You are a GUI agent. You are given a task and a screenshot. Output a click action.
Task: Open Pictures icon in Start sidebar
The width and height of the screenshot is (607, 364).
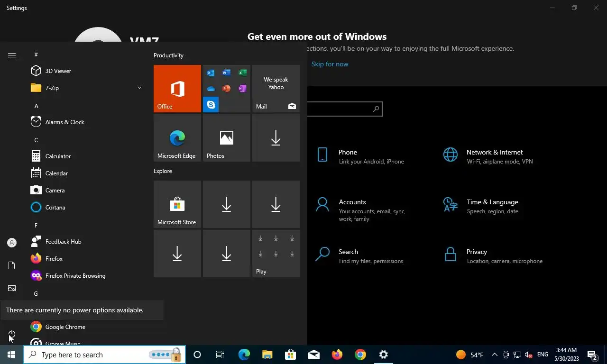[12, 288]
